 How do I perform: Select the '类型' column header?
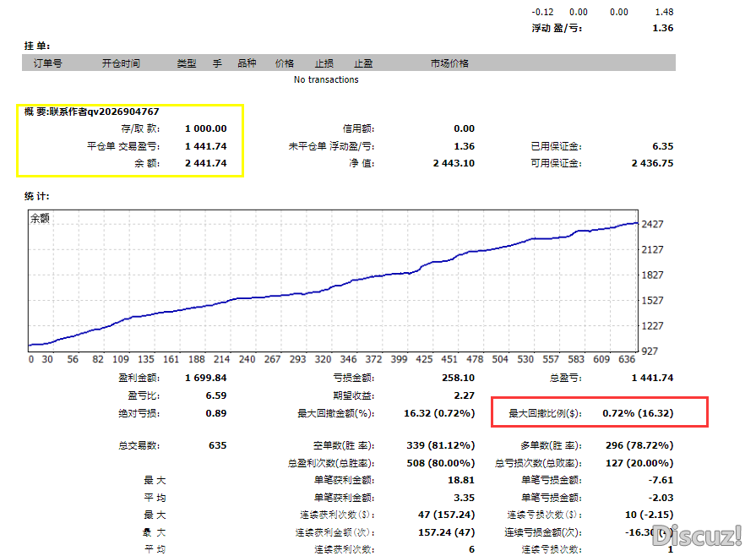[x=187, y=63]
